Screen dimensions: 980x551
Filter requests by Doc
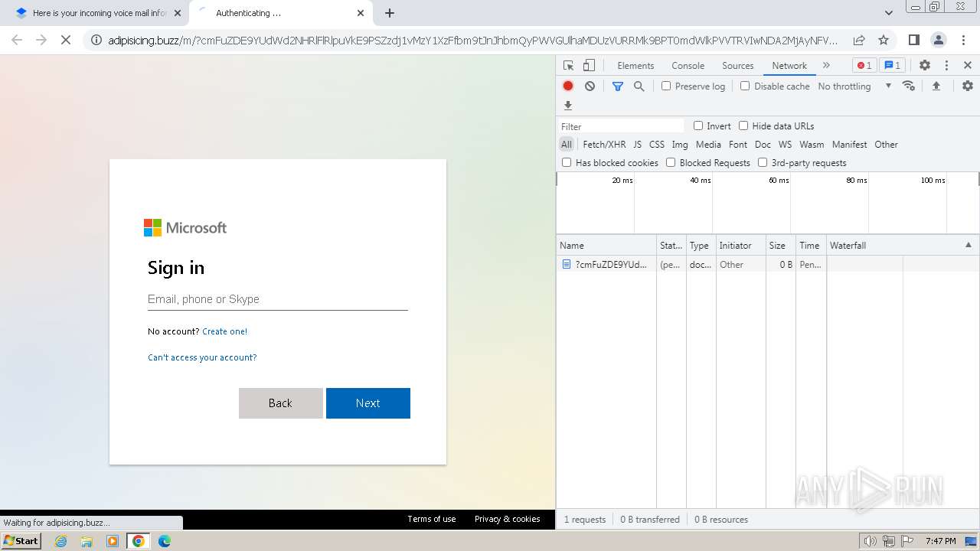pyautogui.click(x=763, y=144)
